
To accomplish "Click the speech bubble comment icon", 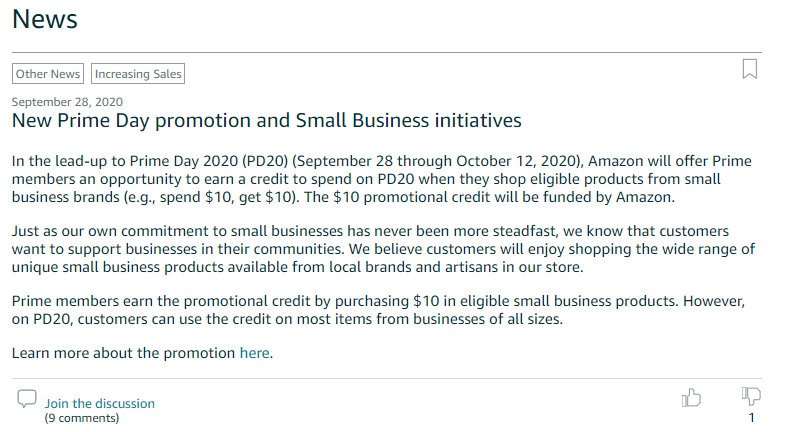I will click(27, 398).
